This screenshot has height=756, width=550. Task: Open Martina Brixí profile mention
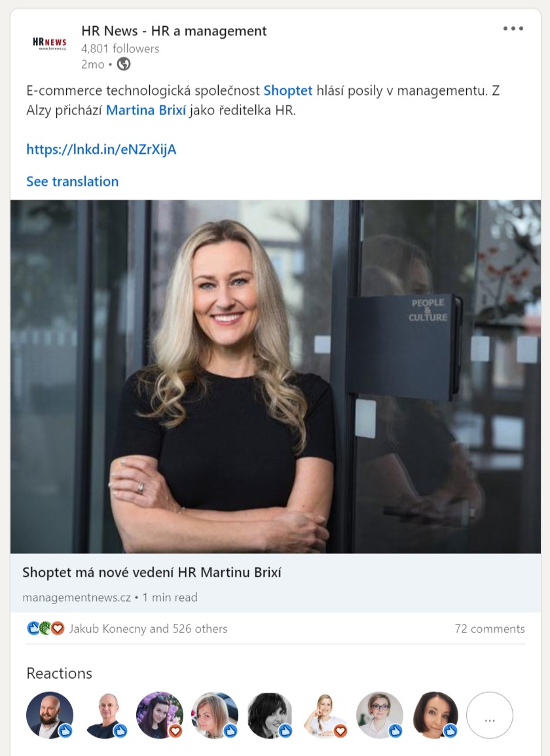pyautogui.click(x=146, y=111)
